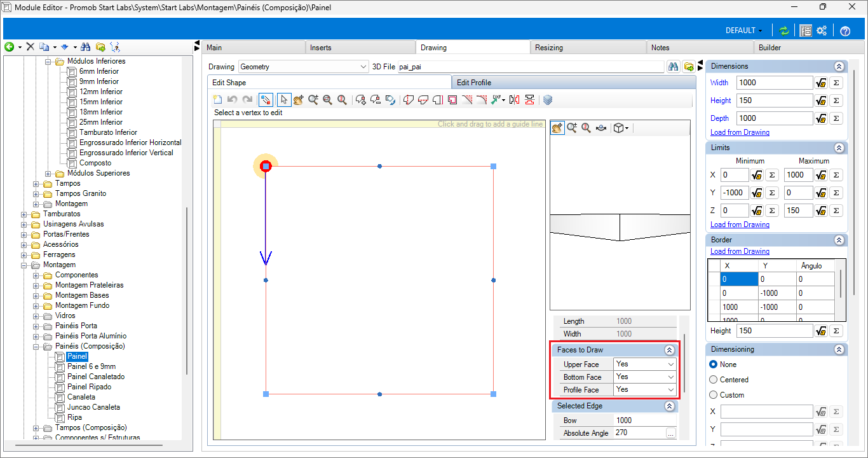Click the green refresh arrows in the top bar
868x458 pixels.
coord(784,31)
